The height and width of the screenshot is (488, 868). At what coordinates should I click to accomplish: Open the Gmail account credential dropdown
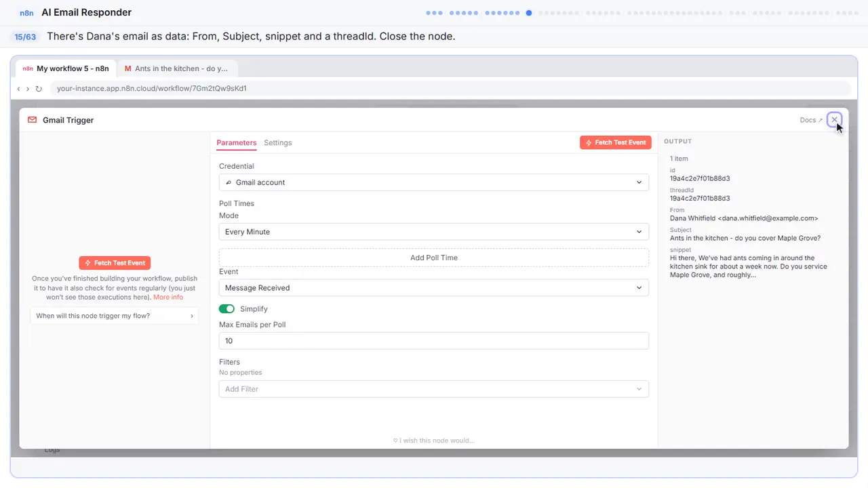(434, 182)
